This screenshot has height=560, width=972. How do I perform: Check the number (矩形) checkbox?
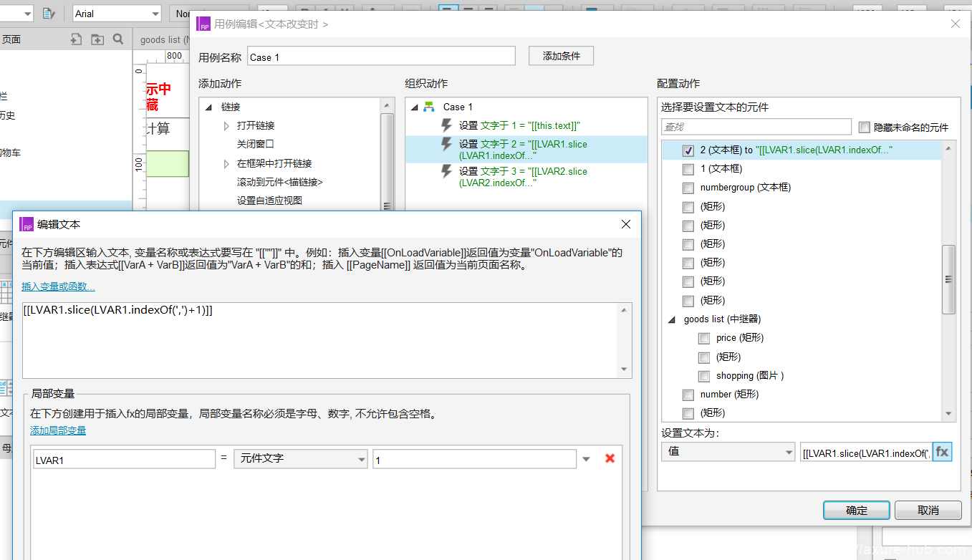(688, 395)
